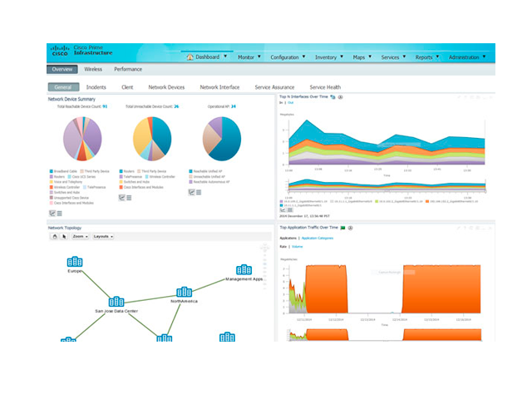Click the Dashboard home icon

coord(190,57)
